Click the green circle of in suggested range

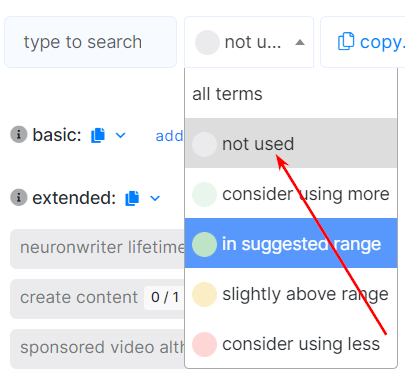204,244
